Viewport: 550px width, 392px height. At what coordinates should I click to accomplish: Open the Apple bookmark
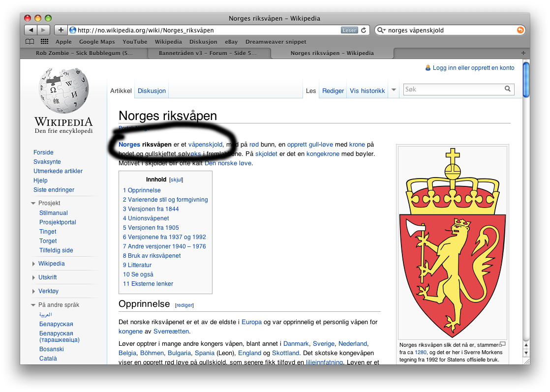(x=63, y=42)
